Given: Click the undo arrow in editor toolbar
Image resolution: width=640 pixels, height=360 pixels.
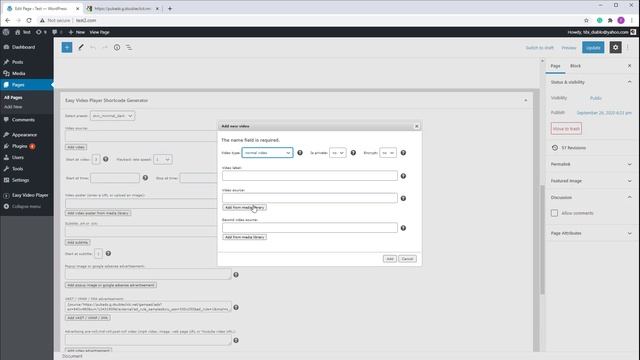Looking at the screenshot, I should 93,47.
